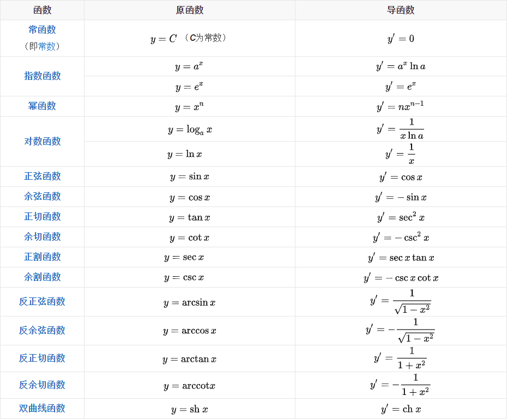Select the derivative −csc x cot x

tap(401, 278)
